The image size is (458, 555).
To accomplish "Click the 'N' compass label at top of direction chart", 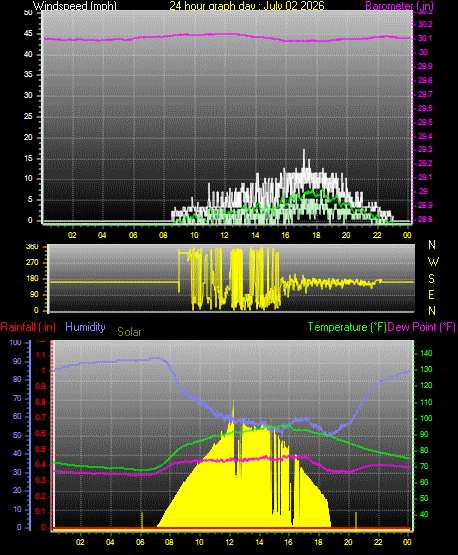I will (x=432, y=245).
